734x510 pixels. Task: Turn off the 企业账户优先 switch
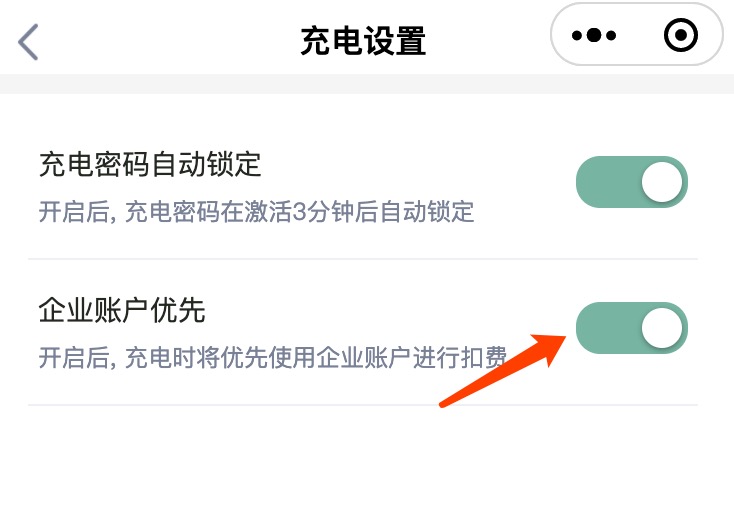631,328
